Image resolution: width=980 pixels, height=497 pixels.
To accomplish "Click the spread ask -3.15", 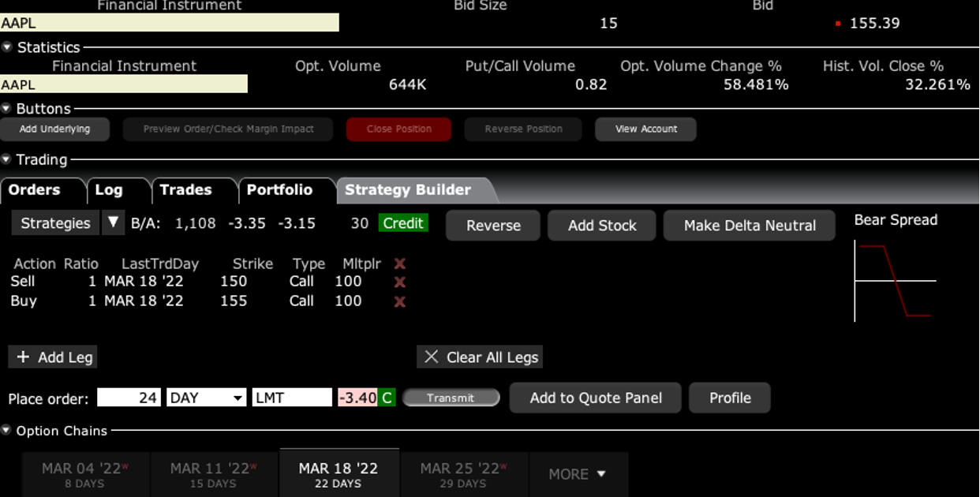I will pos(297,223).
